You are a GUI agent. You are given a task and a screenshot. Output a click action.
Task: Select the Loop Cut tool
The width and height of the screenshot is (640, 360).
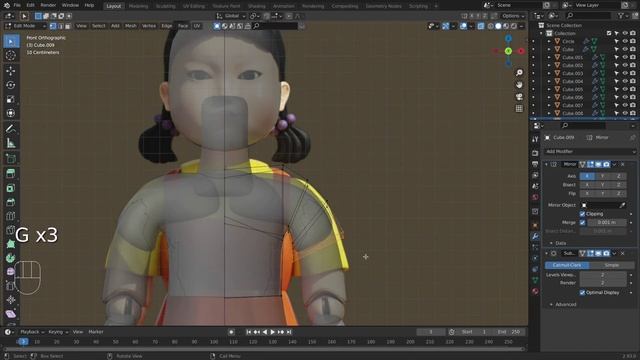click(11, 216)
